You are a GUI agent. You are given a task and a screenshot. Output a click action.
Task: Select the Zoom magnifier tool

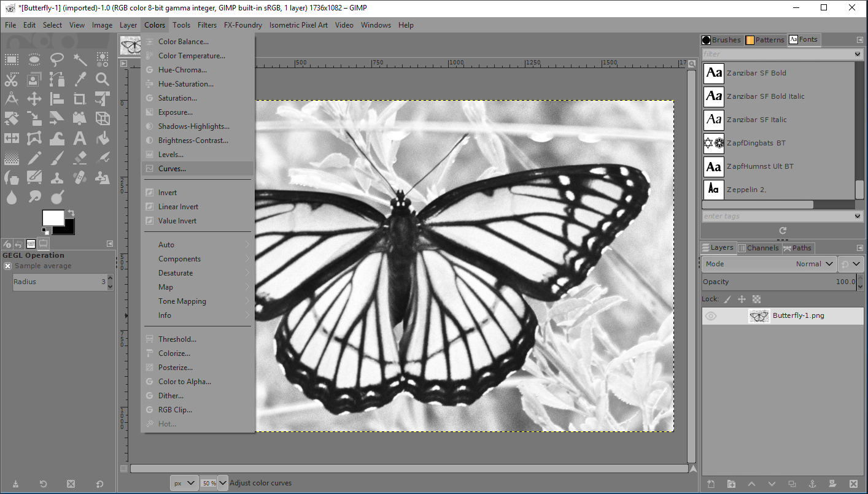click(103, 79)
